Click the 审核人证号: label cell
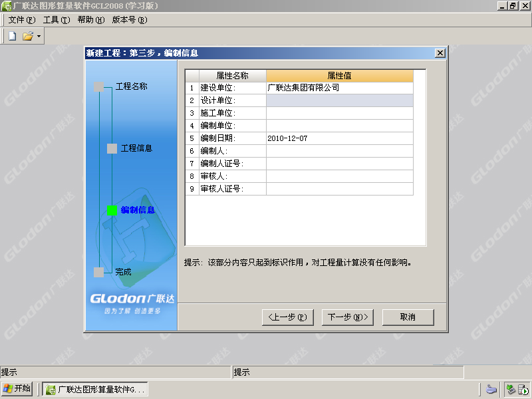 (232, 189)
